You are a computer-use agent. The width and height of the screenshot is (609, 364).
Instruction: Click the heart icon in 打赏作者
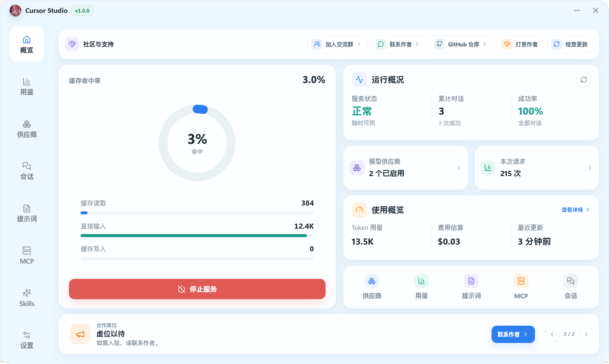pyautogui.click(x=507, y=44)
